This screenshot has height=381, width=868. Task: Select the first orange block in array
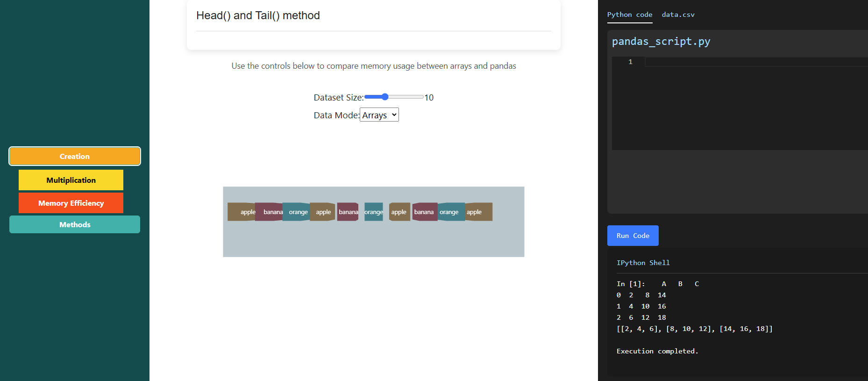(x=296, y=212)
